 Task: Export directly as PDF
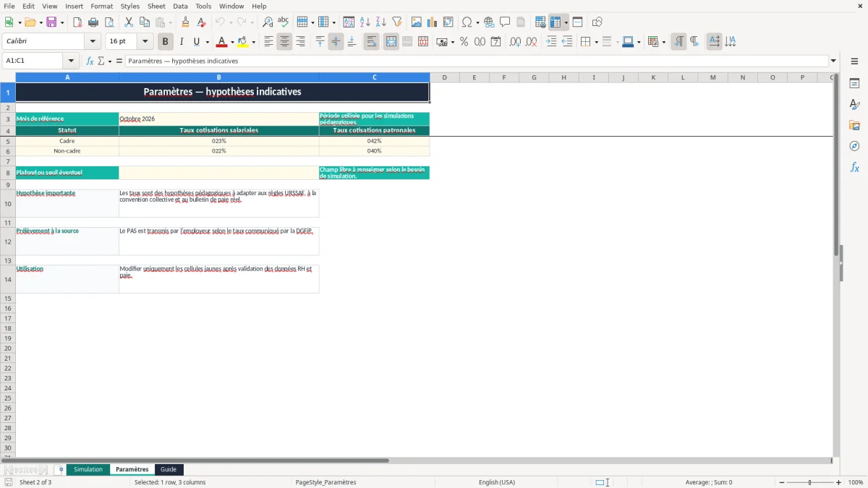tap(77, 22)
